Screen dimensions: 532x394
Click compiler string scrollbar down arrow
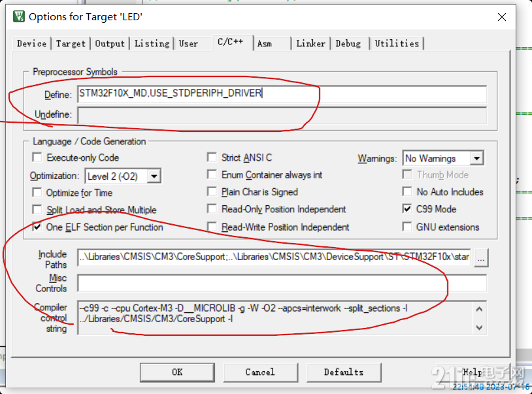pos(479,327)
